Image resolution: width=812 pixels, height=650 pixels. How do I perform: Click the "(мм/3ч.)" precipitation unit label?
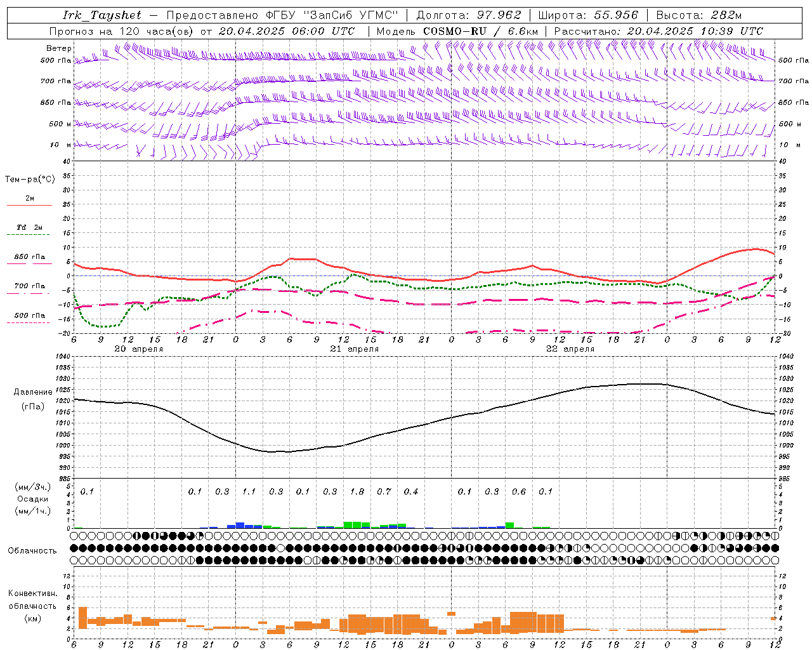pos(33,487)
